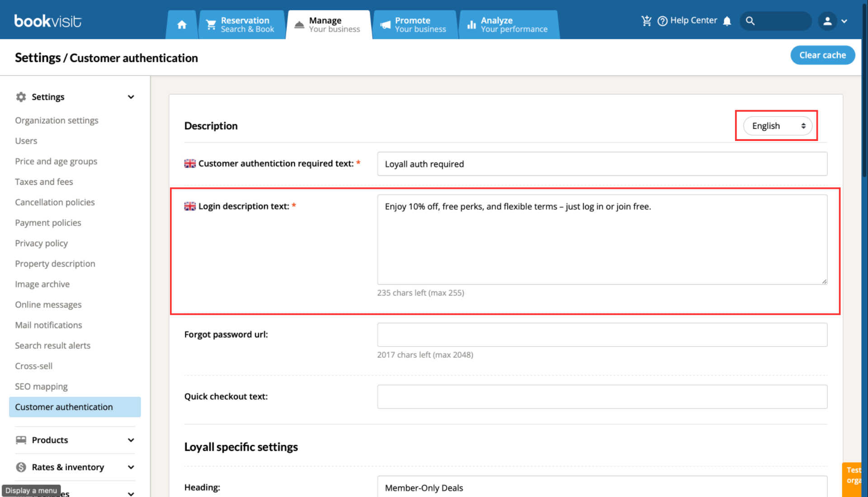Click the search magnifier icon
Screen dimensions: 868x497
pyautogui.click(x=750, y=21)
